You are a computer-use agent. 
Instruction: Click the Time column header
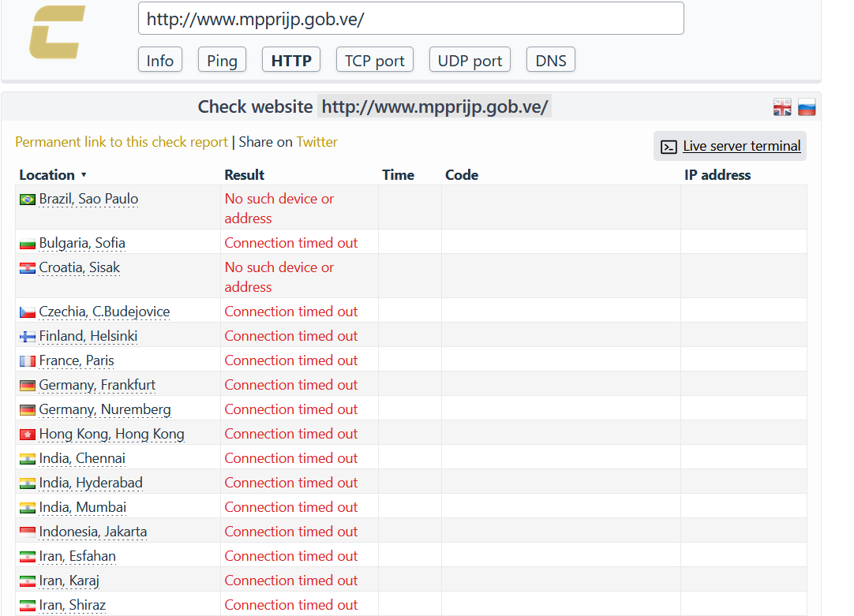(398, 175)
